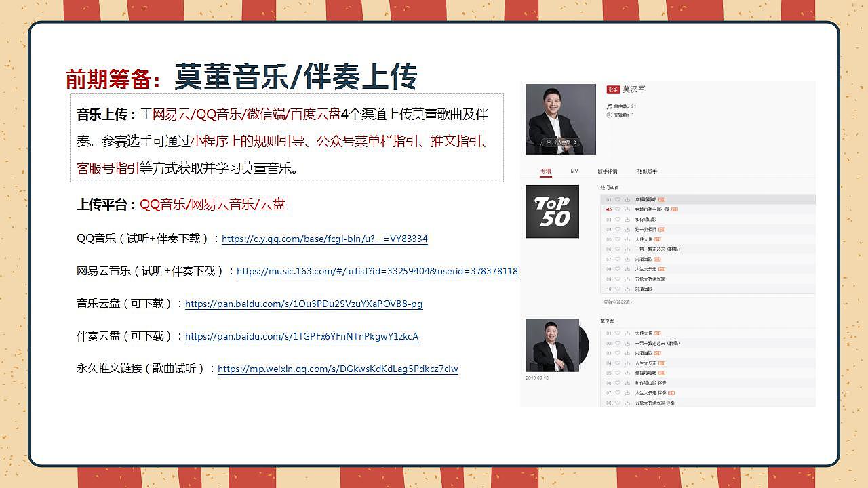Download track 03 in the 莫汉军 album list
868x488 pixels.
(x=627, y=353)
